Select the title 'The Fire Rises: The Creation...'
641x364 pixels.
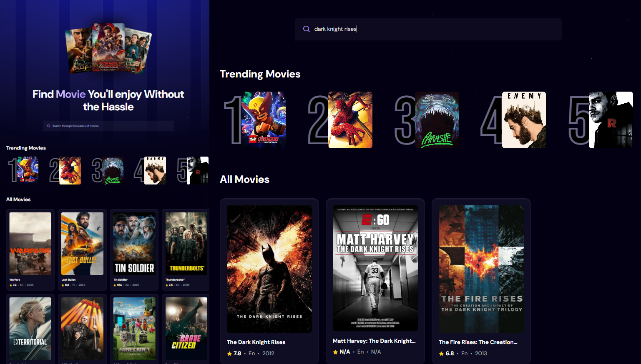(x=478, y=342)
